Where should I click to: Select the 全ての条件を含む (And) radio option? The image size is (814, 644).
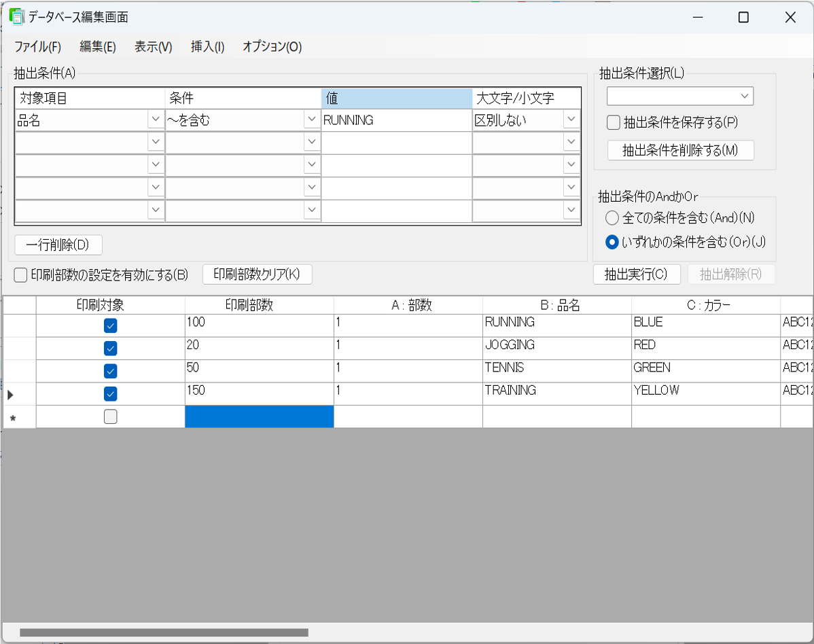click(x=612, y=218)
